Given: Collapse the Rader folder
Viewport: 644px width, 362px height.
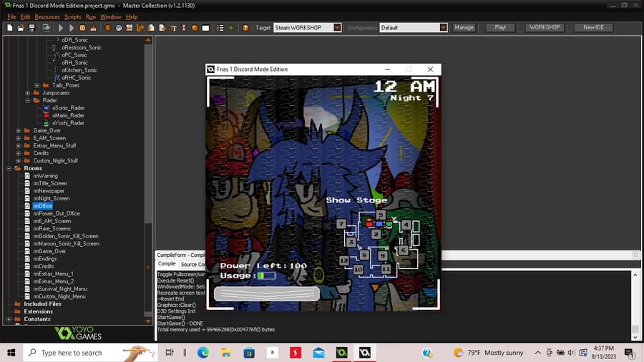Looking at the screenshot, I should 27,101.
